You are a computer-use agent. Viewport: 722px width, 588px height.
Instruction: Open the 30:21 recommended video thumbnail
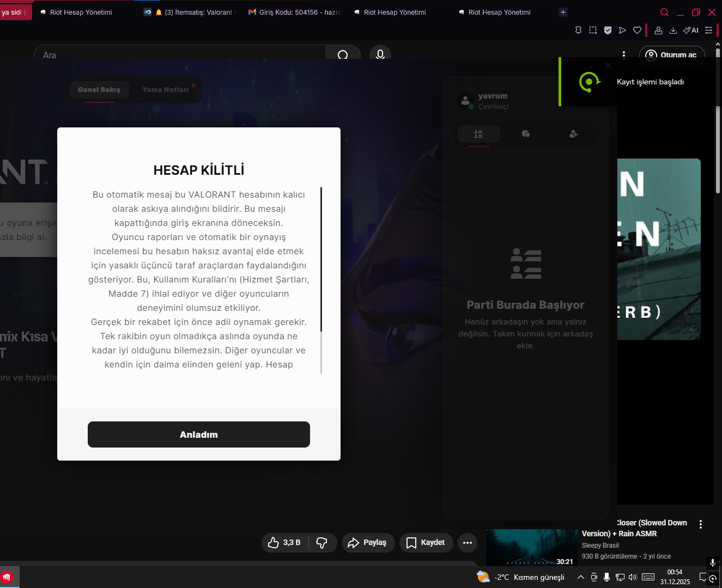click(x=532, y=548)
